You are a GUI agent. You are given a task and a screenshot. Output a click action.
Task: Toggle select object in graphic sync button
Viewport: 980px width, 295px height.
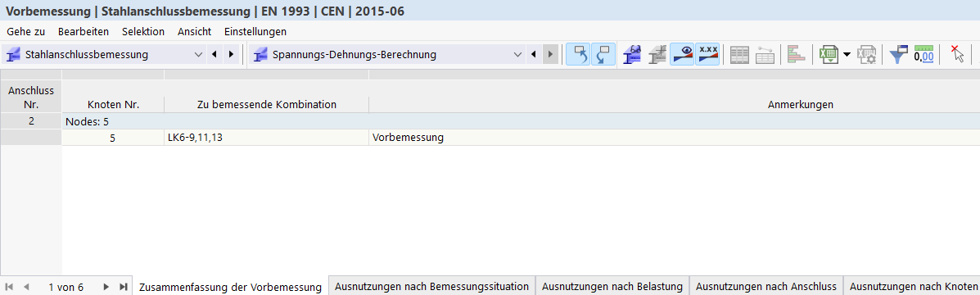578,54
